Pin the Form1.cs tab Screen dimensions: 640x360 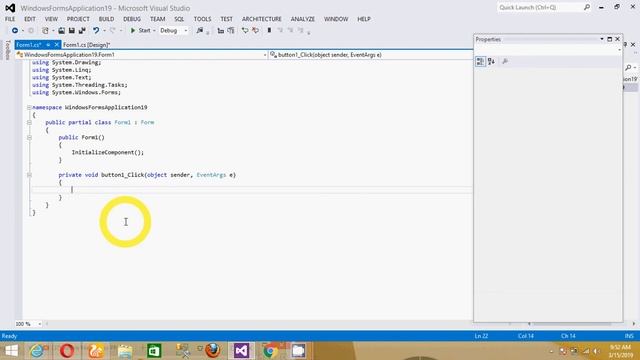click(x=48, y=45)
